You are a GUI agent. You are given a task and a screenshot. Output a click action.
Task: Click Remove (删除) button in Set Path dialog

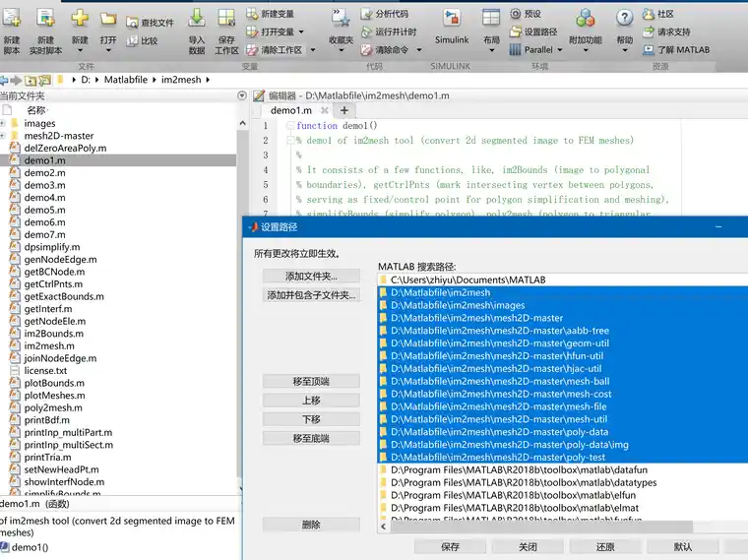tap(312, 526)
